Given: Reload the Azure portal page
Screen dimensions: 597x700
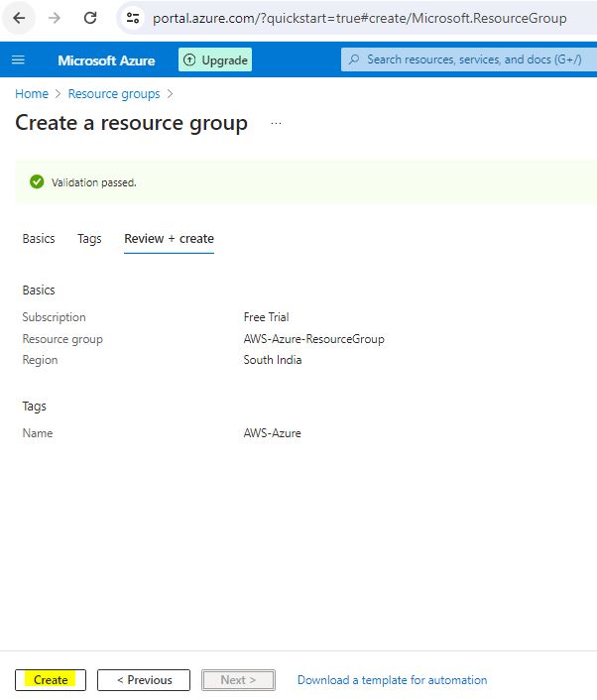Looking at the screenshot, I should click(x=90, y=18).
